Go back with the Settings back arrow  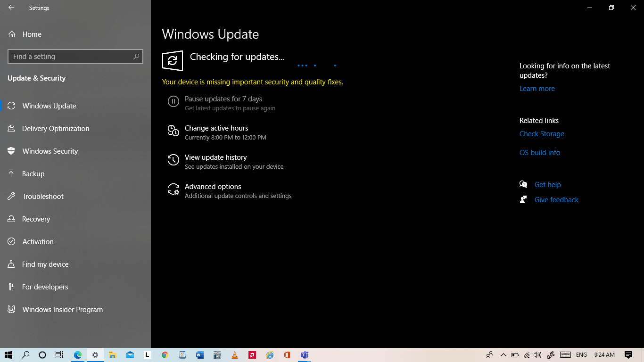(x=11, y=8)
